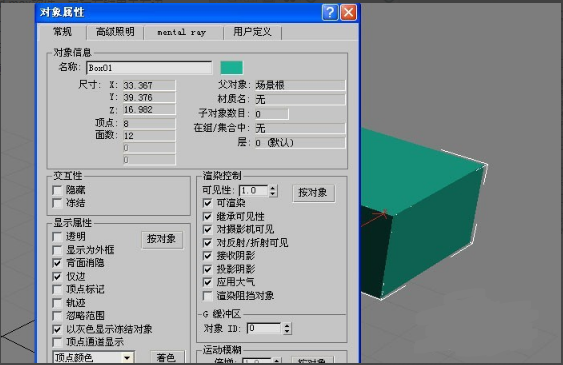Open the 顶点颜色 dropdown

tap(94, 357)
